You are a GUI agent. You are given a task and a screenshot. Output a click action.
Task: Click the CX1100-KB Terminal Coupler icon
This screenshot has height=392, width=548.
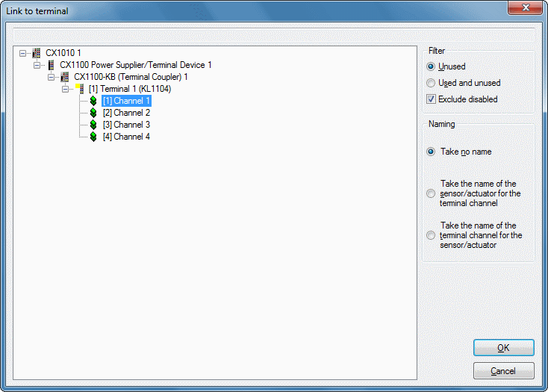tap(65, 77)
